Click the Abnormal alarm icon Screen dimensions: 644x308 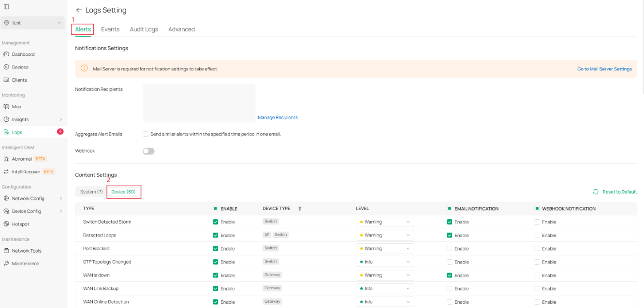[6, 159]
